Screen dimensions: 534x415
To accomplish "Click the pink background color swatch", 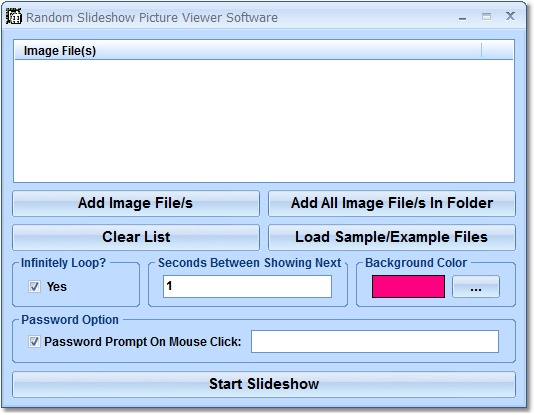I will [x=408, y=287].
